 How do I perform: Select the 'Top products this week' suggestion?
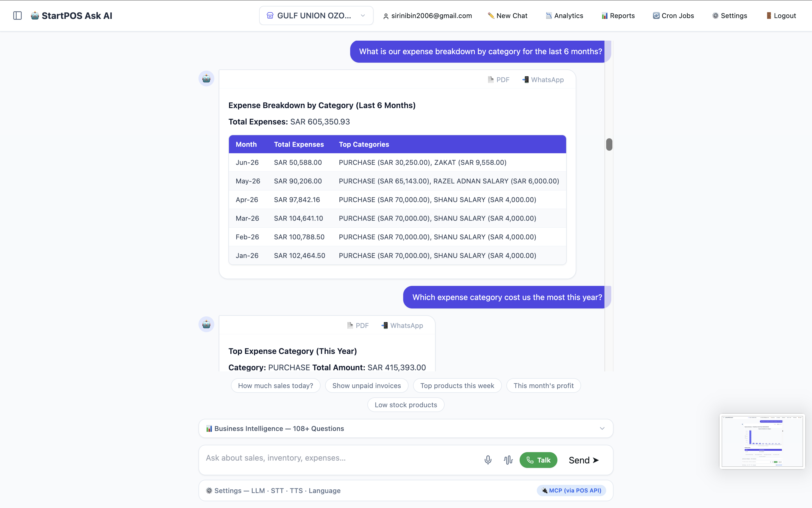pos(457,386)
